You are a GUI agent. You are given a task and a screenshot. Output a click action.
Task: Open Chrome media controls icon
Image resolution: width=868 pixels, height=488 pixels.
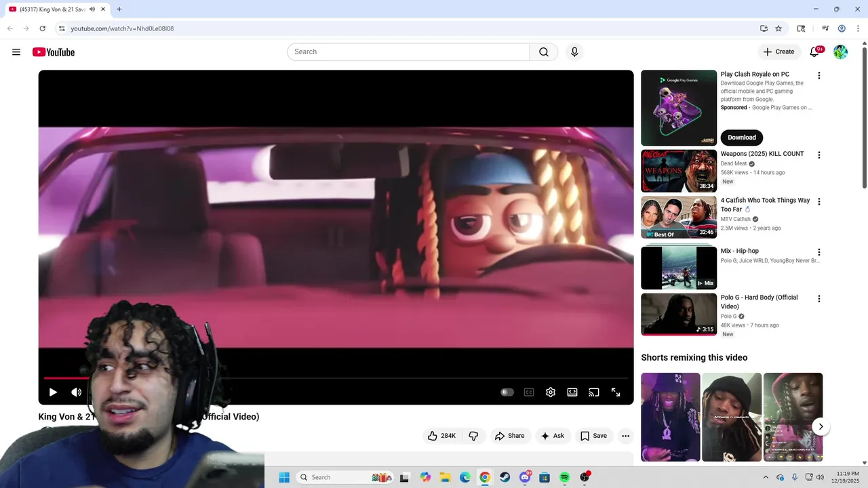[825, 28]
